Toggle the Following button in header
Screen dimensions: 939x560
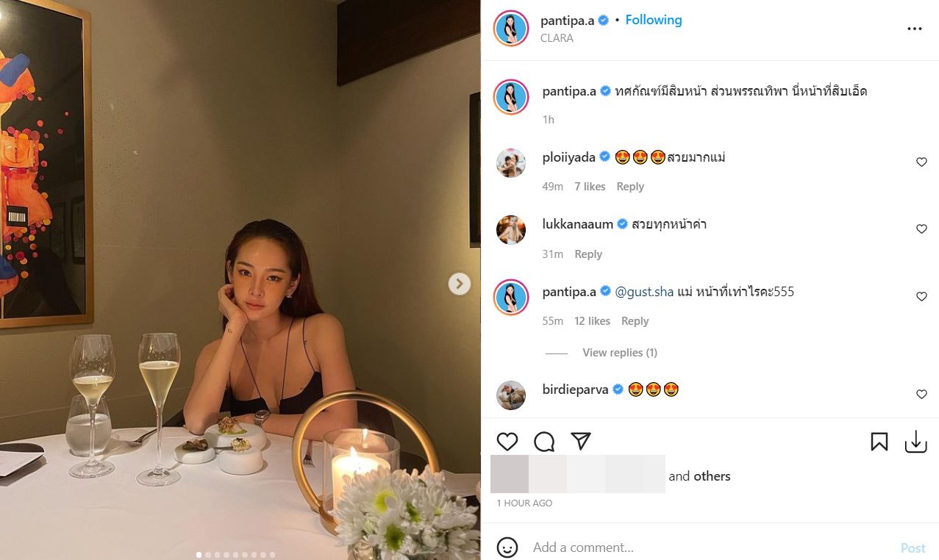pos(654,20)
